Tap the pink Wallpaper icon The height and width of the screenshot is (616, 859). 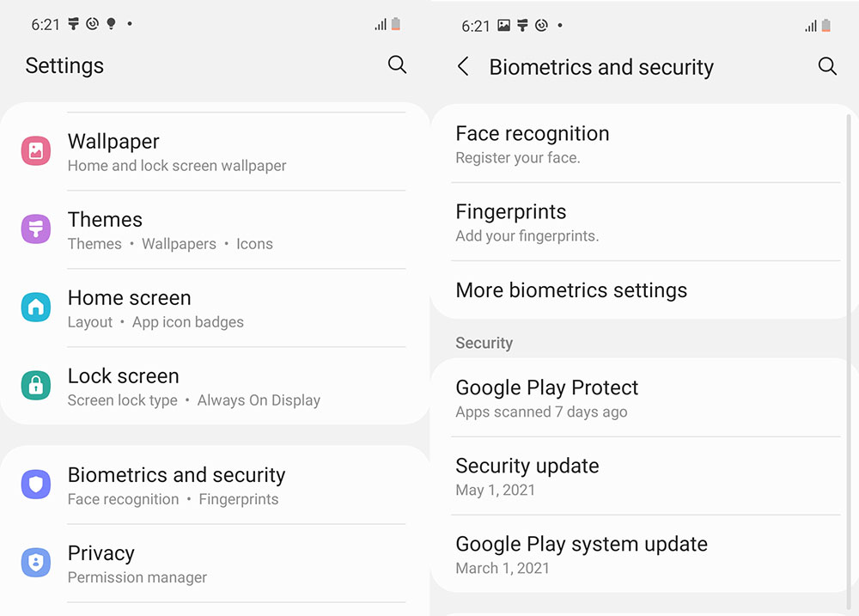click(36, 150)
